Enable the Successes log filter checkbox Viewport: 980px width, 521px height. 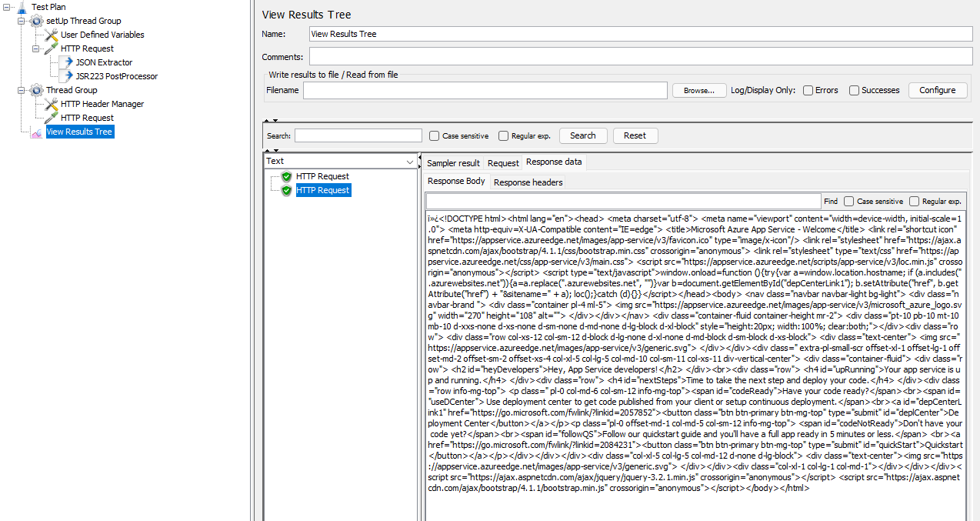854,90
